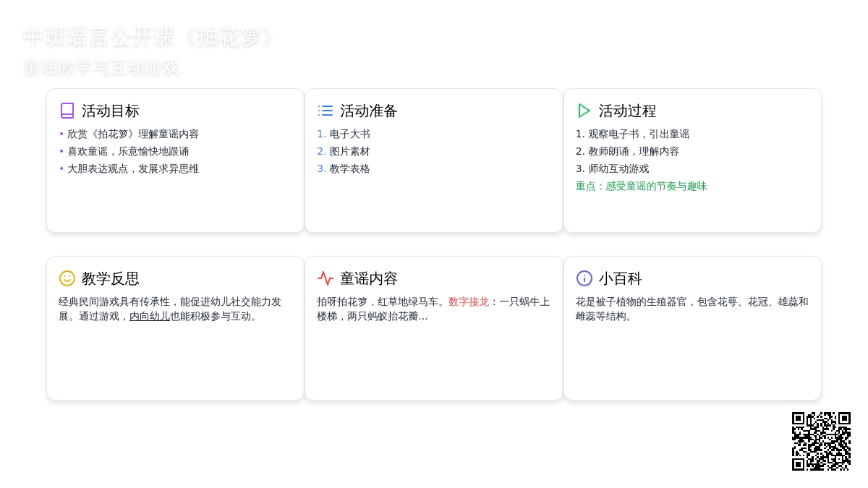Click the subtitle 童谣教学与互动游戏
This screenshot has height=488, width=868.
(101, 67)
